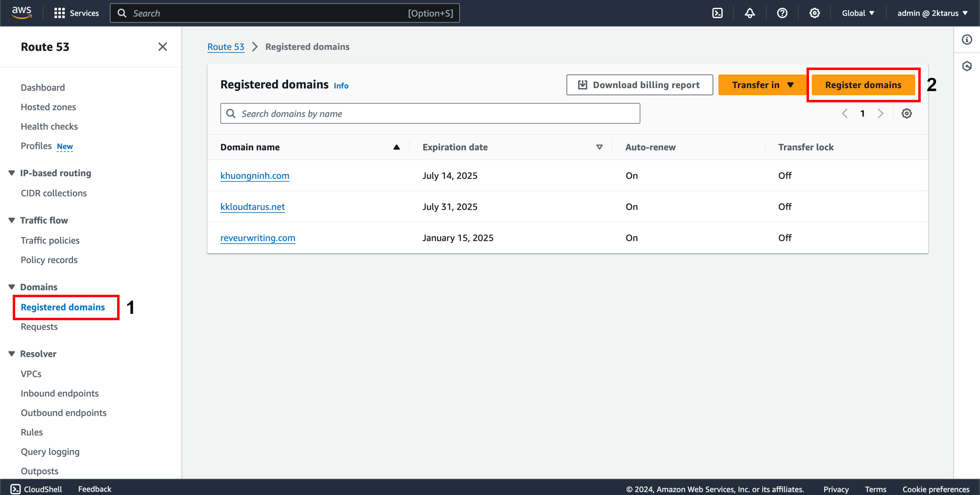Open Outposts in sidebar
Screen dimensions: 980x495
tap(39, 471)
